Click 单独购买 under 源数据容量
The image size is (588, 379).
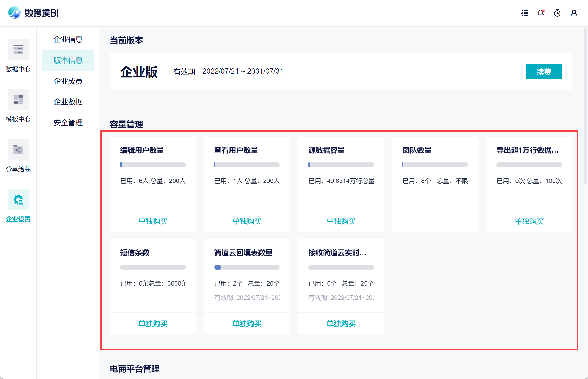[341, 221]
